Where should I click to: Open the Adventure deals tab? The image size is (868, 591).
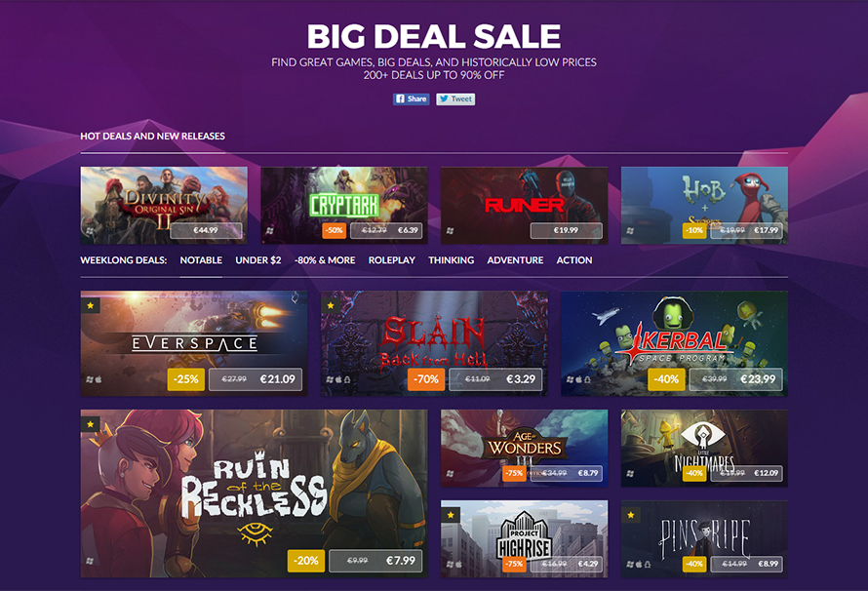click(515, 260)
